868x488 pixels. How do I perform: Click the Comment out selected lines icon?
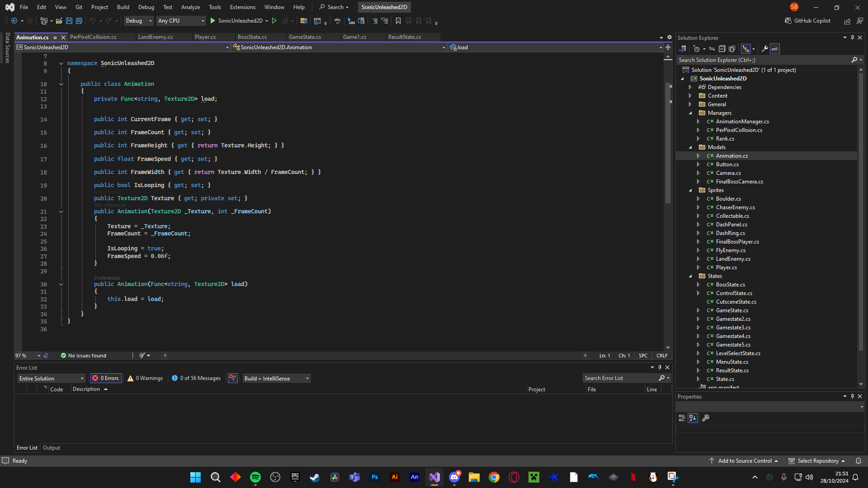375,21
